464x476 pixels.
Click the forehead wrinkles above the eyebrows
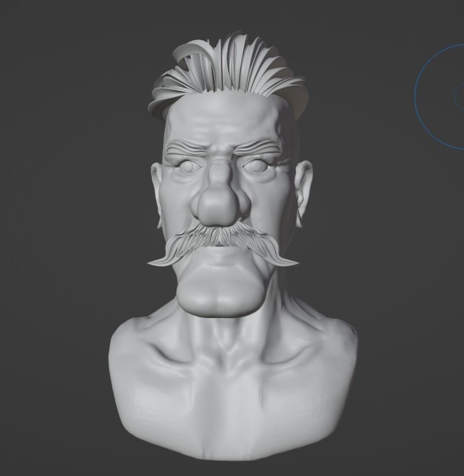(223, 123)
